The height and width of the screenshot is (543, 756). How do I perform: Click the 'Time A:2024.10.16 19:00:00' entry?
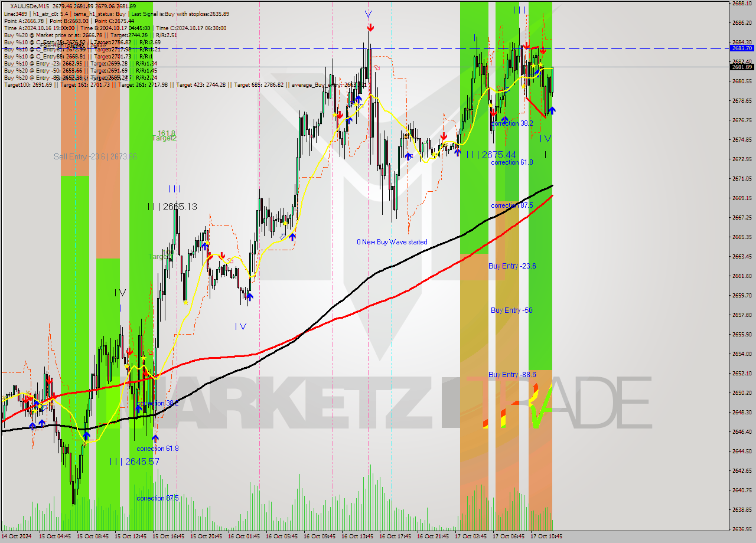point(39,28)
